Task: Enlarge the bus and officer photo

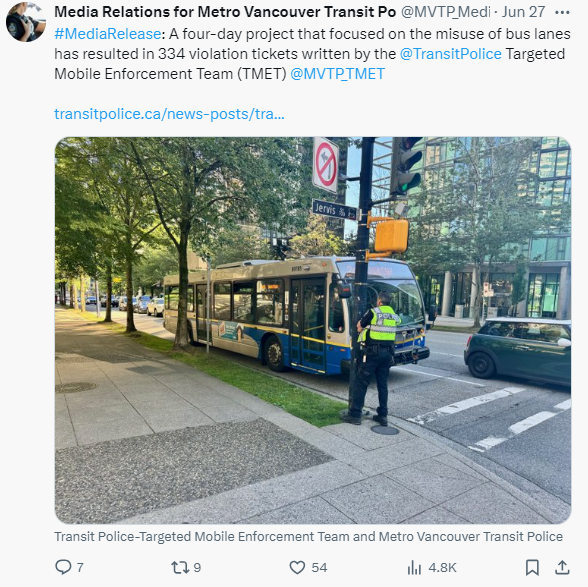Action: tap(313, 330)
